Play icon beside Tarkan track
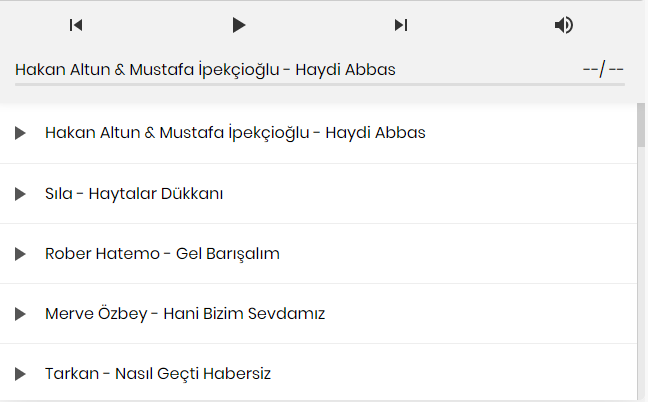 (20, 374)
